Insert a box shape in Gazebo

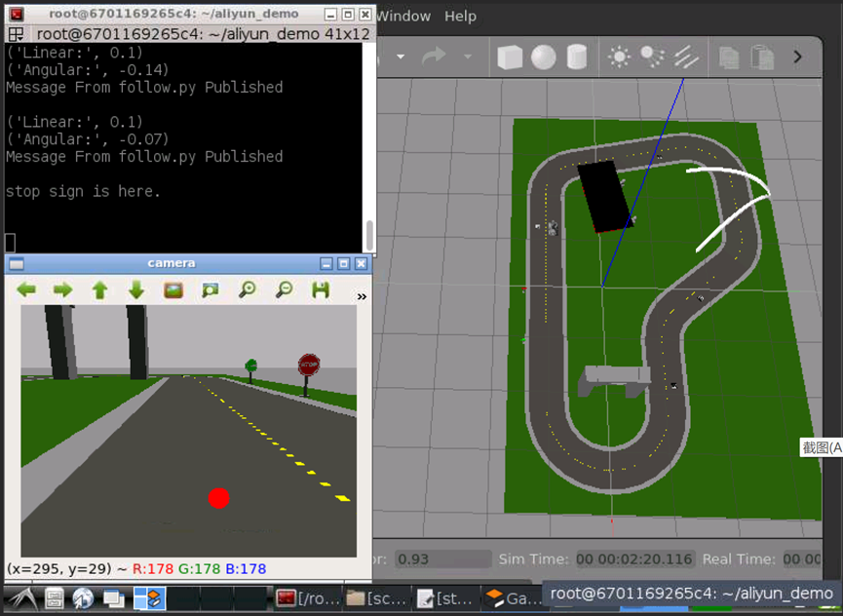tap(510, 57)
